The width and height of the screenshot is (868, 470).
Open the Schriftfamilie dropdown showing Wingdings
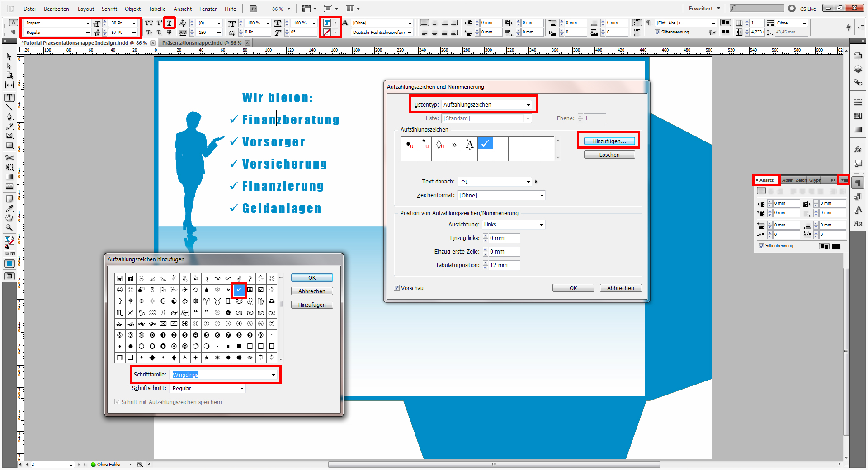tap(273, 375)
